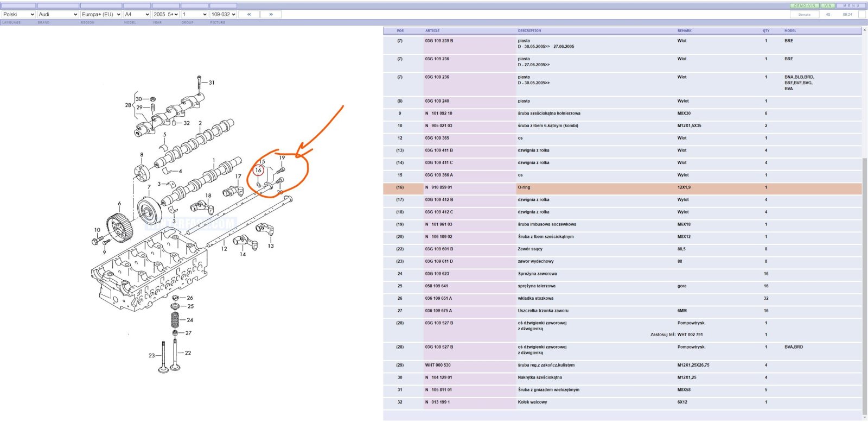
Task: Go to next picture with » button
Action: (271, 15)
